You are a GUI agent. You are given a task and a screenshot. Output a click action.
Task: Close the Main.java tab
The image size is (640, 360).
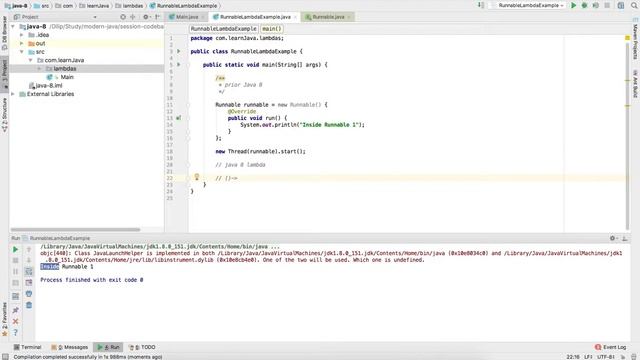202,17
